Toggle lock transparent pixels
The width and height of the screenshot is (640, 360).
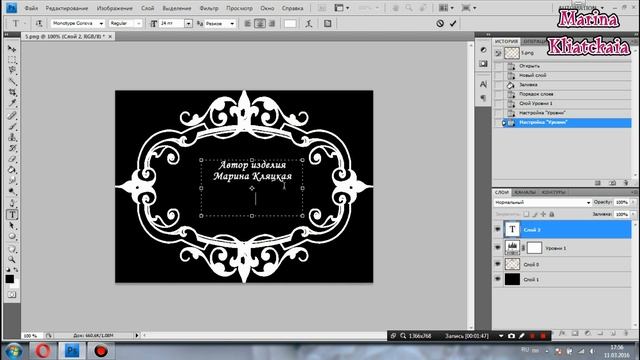pyautogui.click(x=527, y=214)
